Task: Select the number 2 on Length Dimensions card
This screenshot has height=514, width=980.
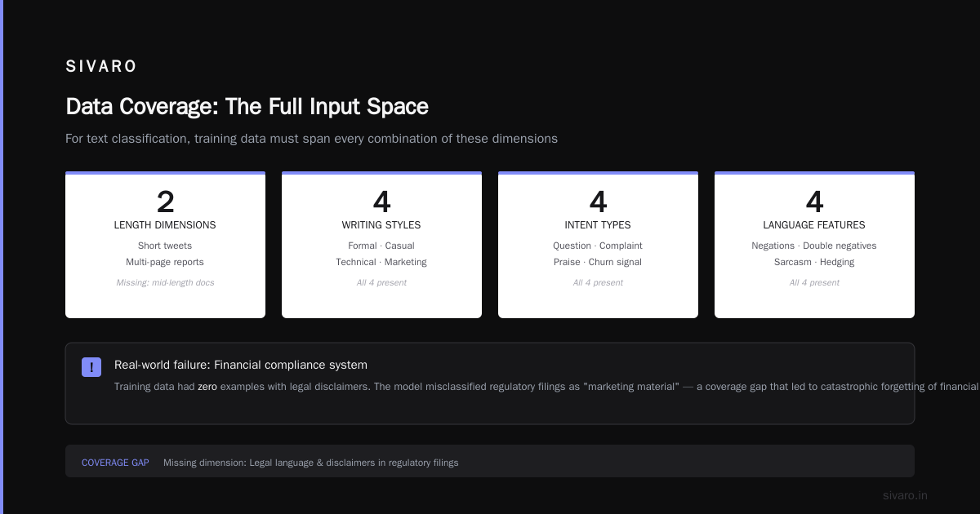Action: coord(165,202)
